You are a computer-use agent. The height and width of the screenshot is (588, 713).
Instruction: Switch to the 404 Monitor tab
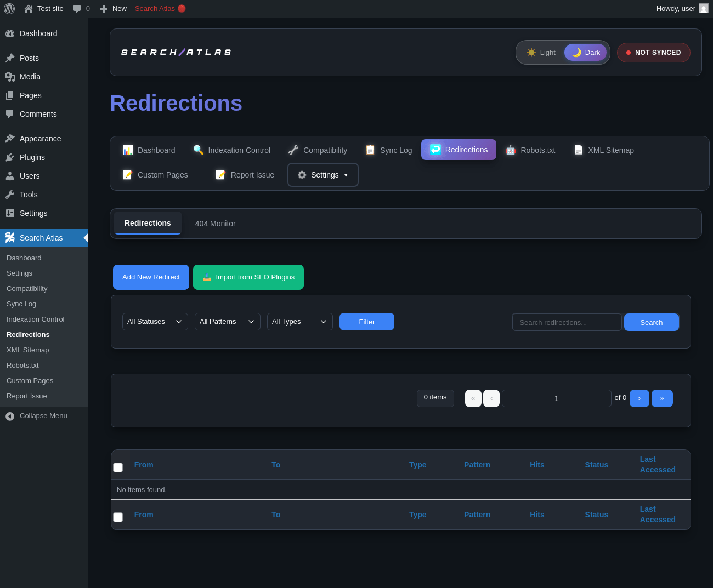pyautogui.click(x=216, y=224)
